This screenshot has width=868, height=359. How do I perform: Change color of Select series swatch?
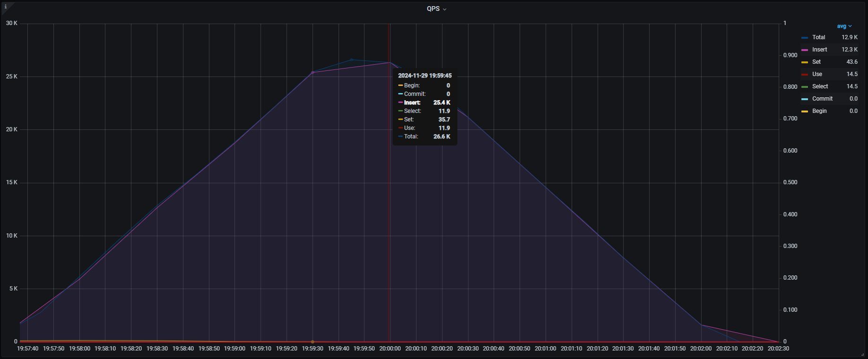[x=805, y=87]
